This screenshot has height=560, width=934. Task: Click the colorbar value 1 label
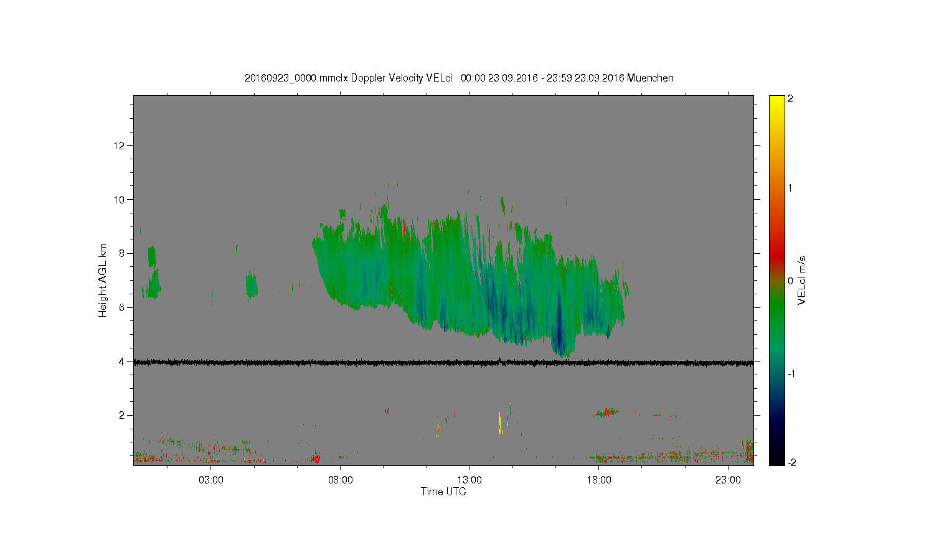point(790,189)
